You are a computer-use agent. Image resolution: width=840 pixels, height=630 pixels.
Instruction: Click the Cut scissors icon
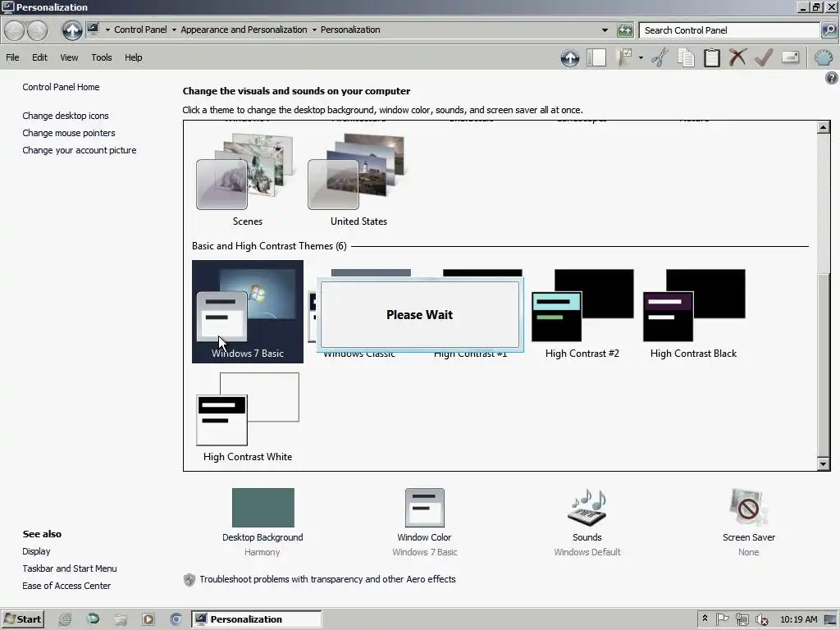[x=660, y=57]
